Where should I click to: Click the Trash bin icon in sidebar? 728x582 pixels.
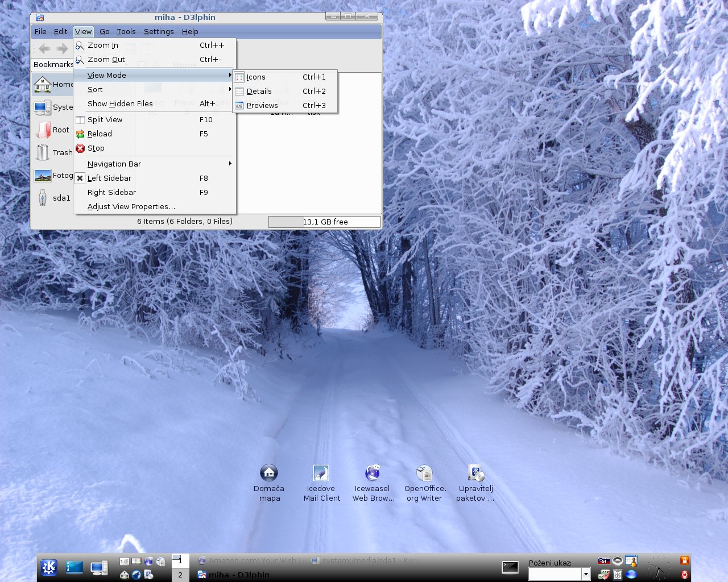click(43, 152)
